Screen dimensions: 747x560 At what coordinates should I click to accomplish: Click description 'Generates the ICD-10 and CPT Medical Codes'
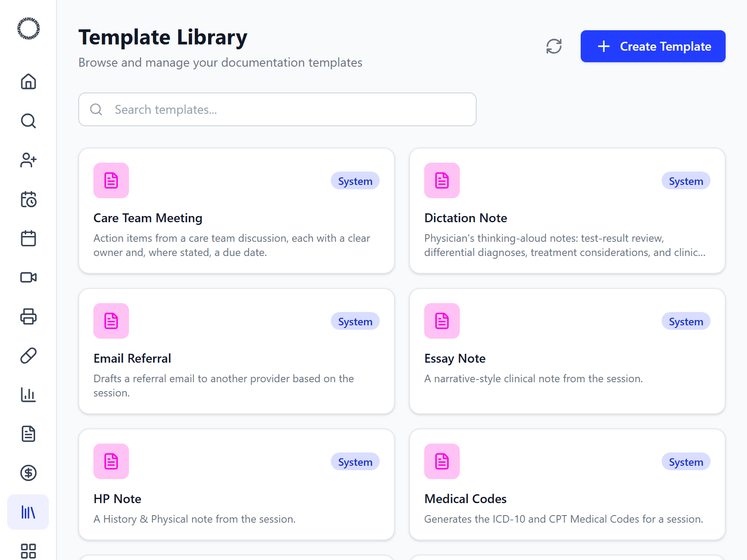click(563, 519)
